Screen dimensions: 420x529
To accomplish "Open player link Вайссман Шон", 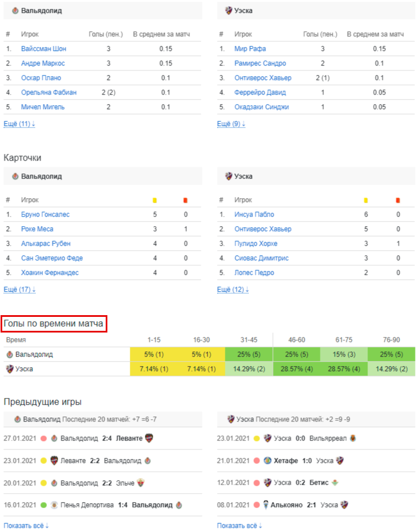I will coord(44,49).
